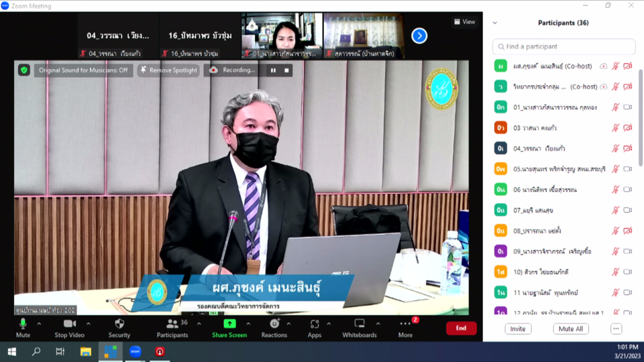Image resolution: width=644 pixels, height=362 pixels.
Task: Open video options caret next to Stop Video
Action: pyautogui.click(x=89, y=324)
